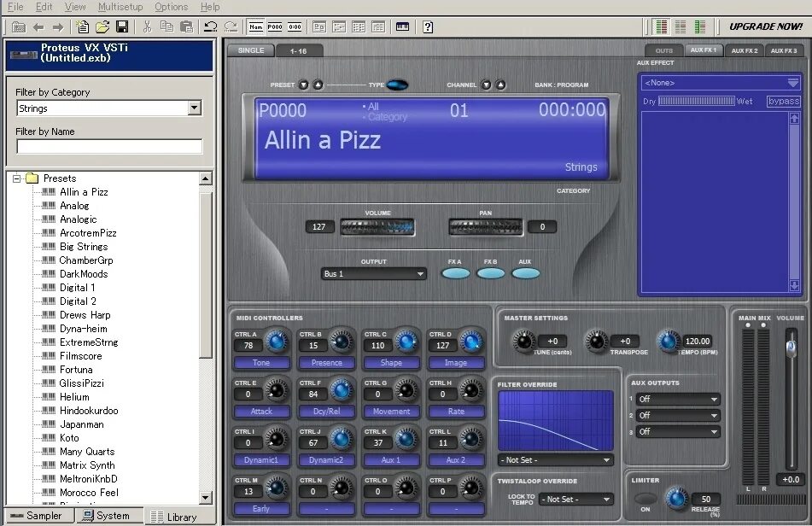This screenshot has height=526, width=812.
Task: Select the 'P000' view toolbar button
Action: [x=275, y=27]
